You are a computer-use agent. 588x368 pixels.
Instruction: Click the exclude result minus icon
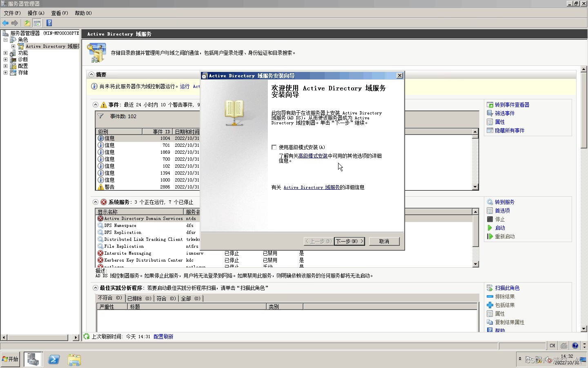(x=490, y=296)
